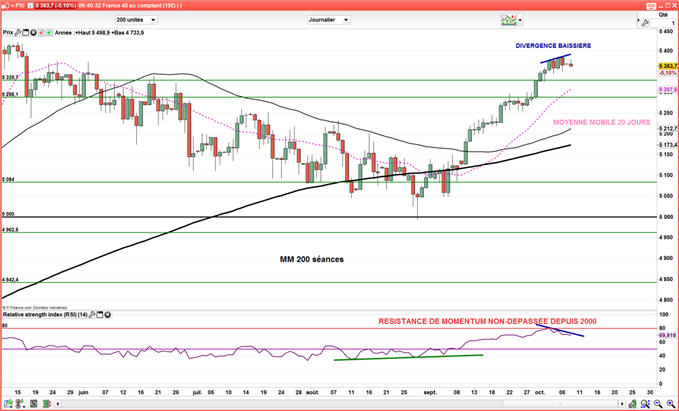Click first bottom-left chart toolbar icon
The height and width of the screenshot is (411, 679).
click(x=7, y=404)
